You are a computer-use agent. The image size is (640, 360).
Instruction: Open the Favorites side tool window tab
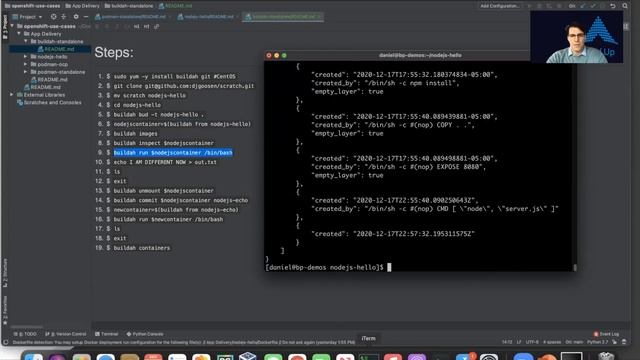click(4, 311)
